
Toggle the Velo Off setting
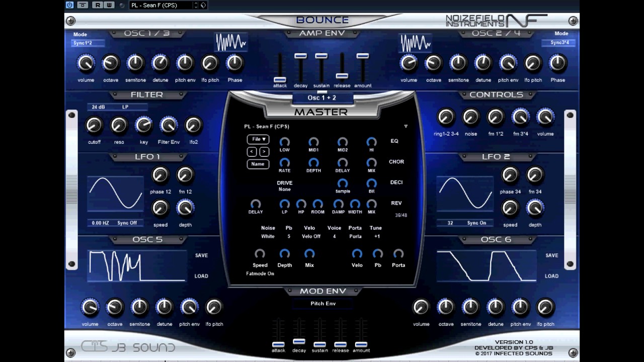311,236
